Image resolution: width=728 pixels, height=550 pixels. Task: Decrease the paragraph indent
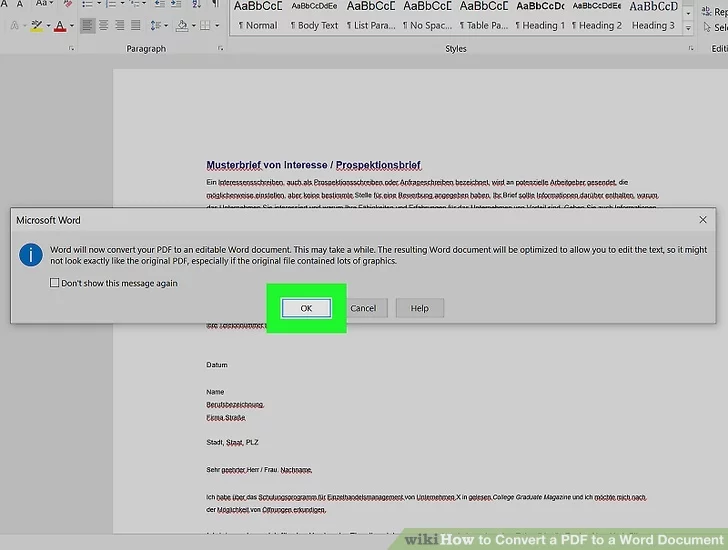coord(159,4)
